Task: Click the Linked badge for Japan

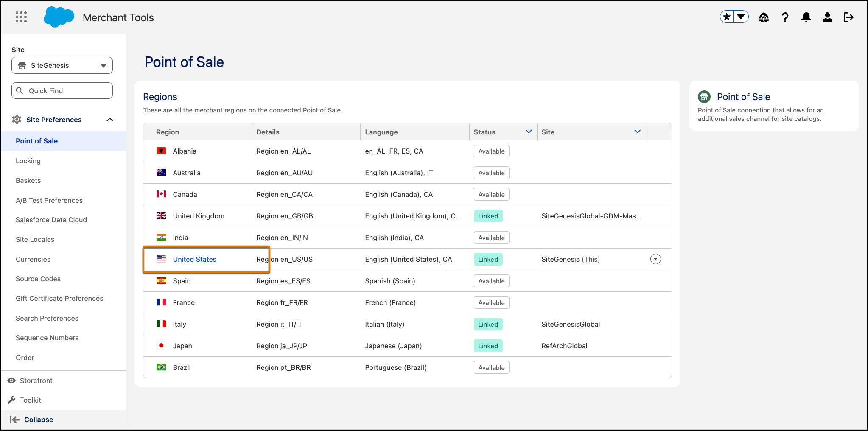Action: (488, 346)
